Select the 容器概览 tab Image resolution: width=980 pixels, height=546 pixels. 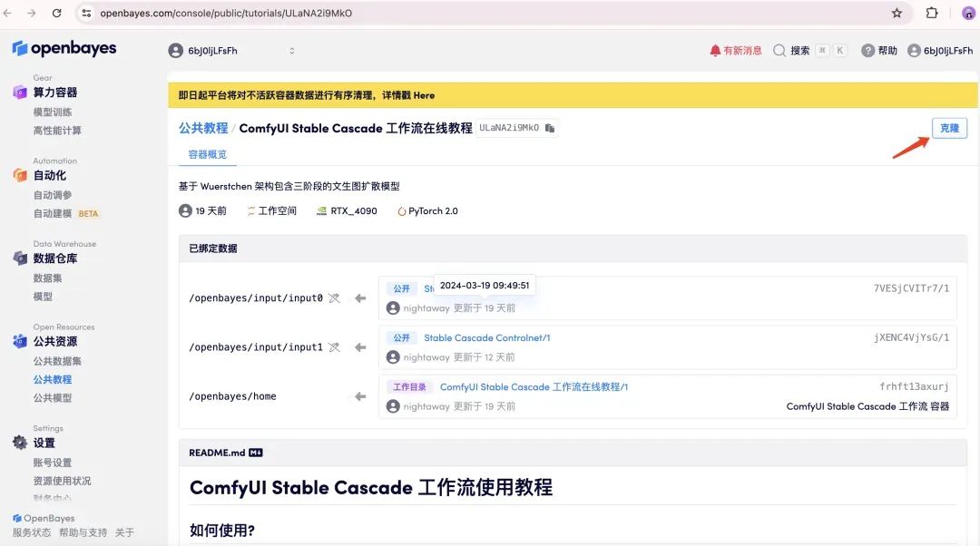pos(207,155)
